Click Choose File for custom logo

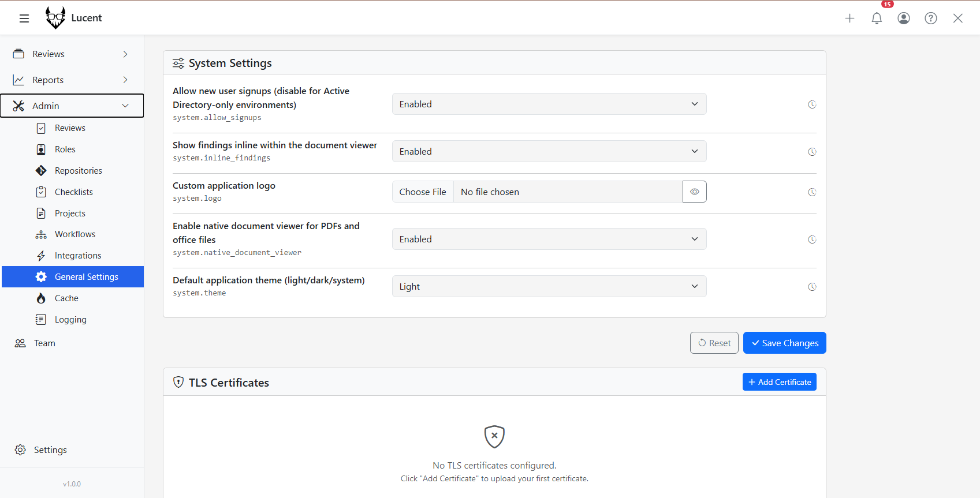[x=423, y=192]
